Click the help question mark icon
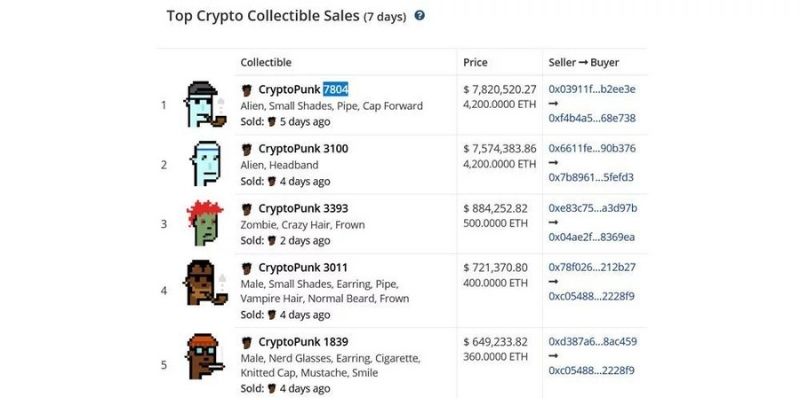800x400 pixels. click(420, 16)
